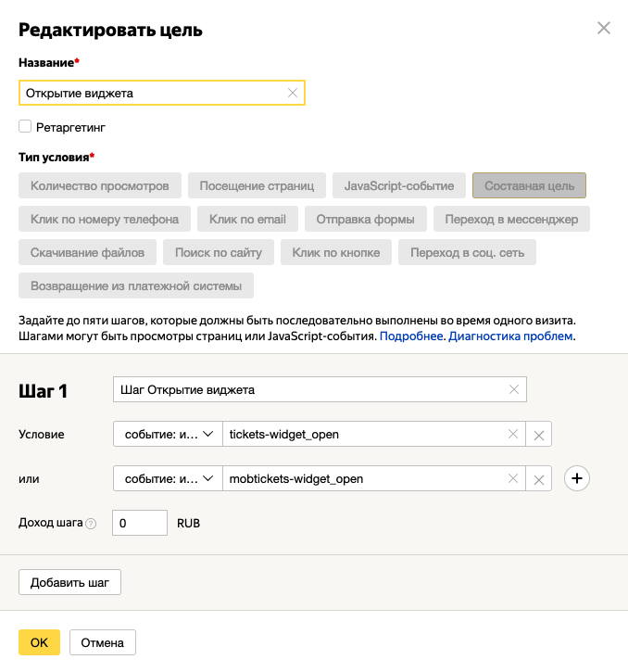Screen dimensions: 628x672
Task: Clear the mobtickets-widget_open value
Action: coord(512,478)
